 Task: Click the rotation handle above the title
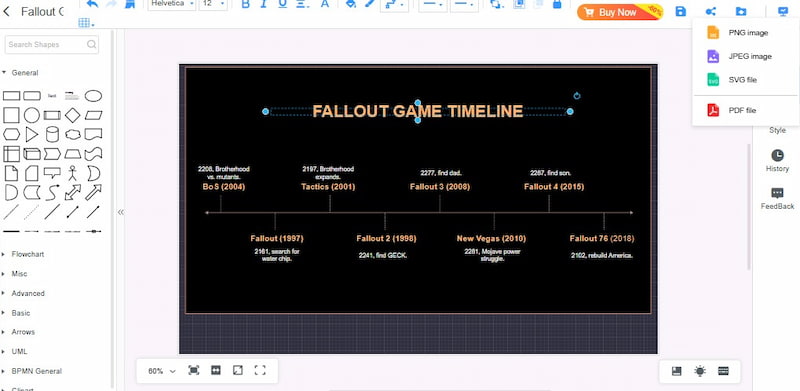(x=577, y=95)
